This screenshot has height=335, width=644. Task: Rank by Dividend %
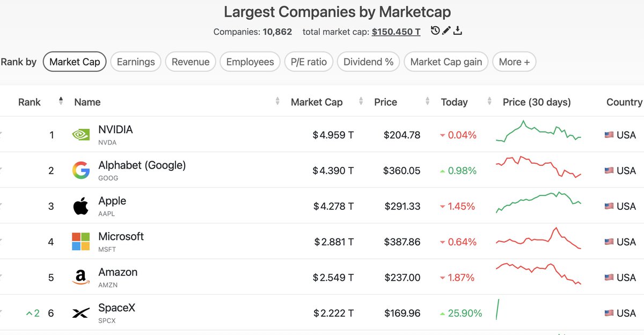coord(369,62)
